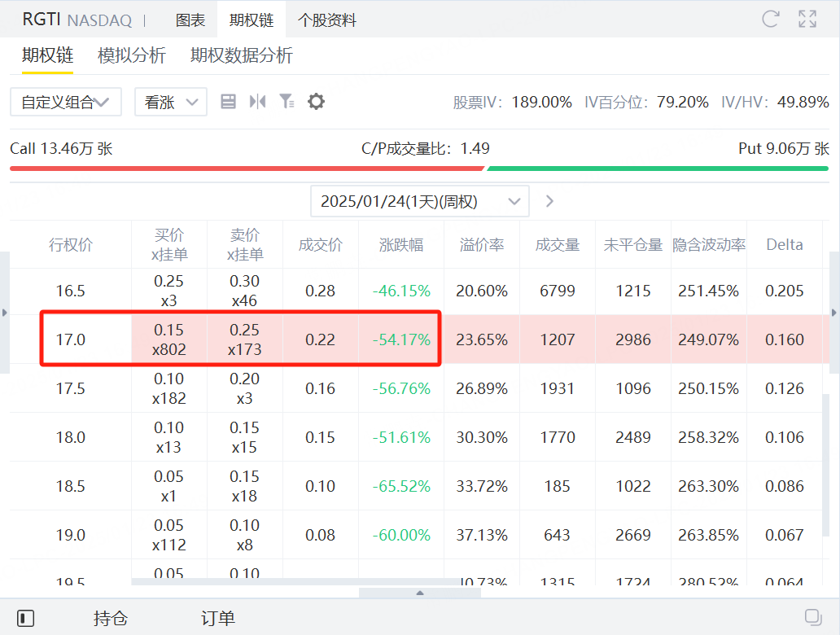This screenshot has width=840, height=635.
Task: Click the fullscreen expand icon
Action: coord(807,19)
